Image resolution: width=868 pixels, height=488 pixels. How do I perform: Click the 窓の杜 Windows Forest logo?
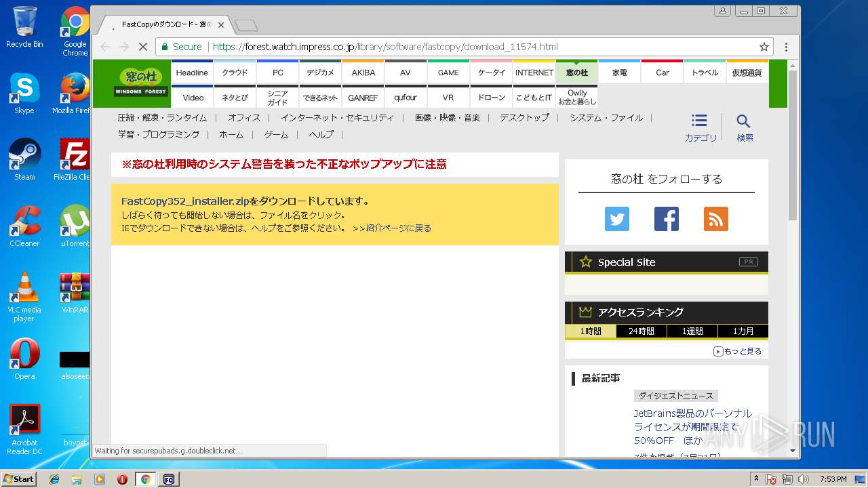(141, 83)
